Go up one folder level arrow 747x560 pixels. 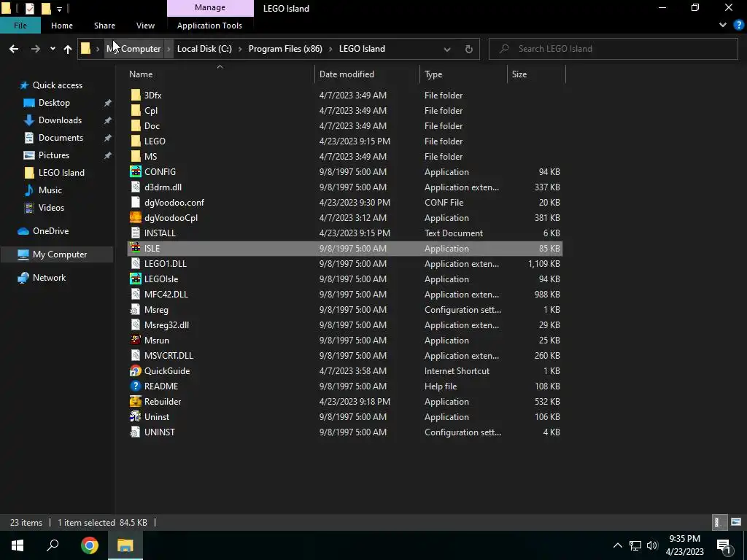coord(68,49)
